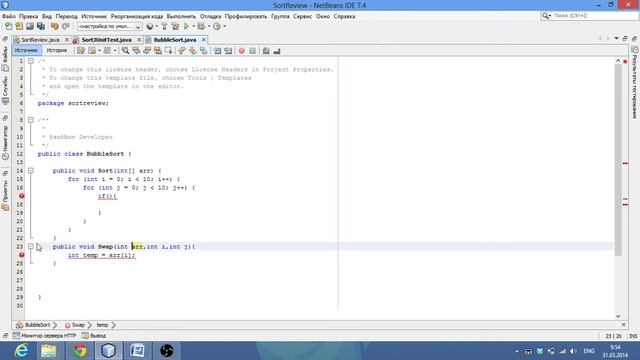Click the Debug Project toolbar icon
Image resolution: width=640 pixels, height=360 pixels.
click(201, 27)
